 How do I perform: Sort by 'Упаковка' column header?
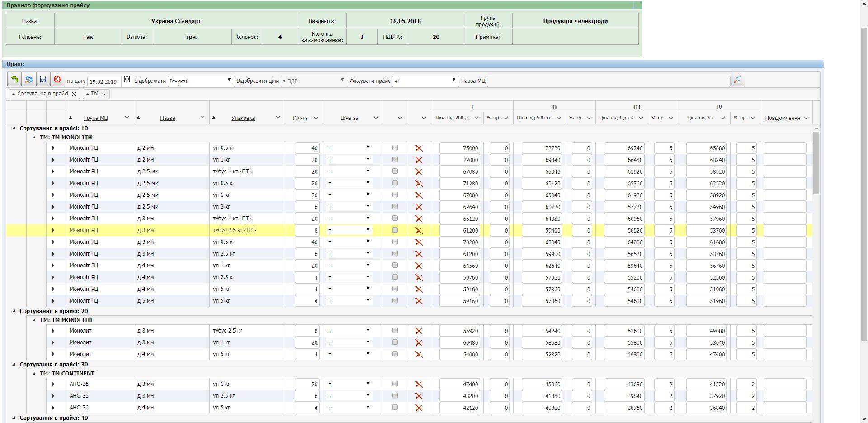(243, 118)
